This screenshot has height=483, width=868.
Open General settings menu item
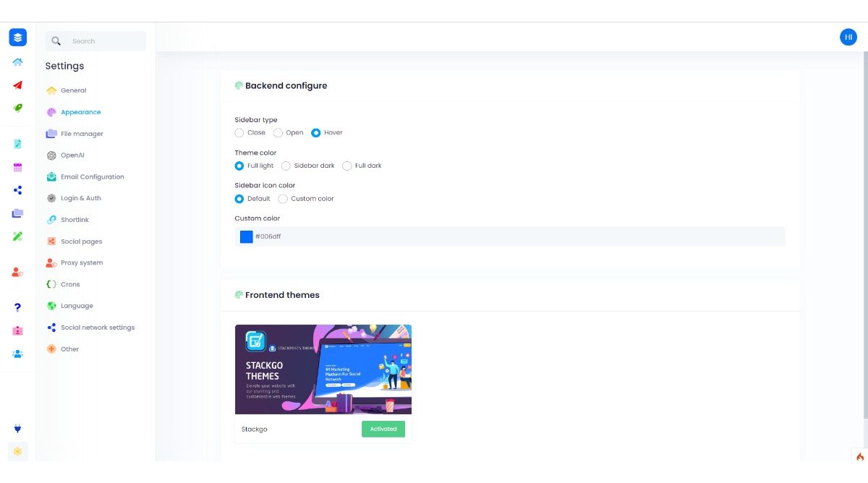[73, 90]
